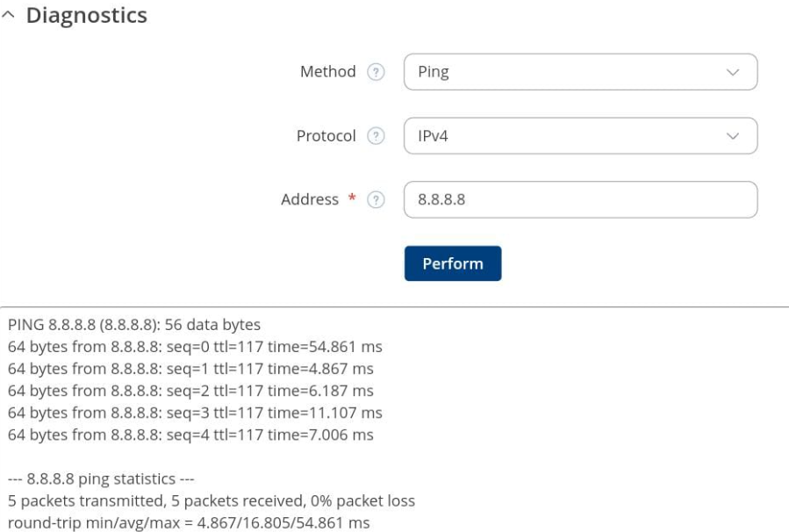
Task: Focus the Address field containing 8.8.8.8
Action: pyautogui.click(x=579, y=199)
